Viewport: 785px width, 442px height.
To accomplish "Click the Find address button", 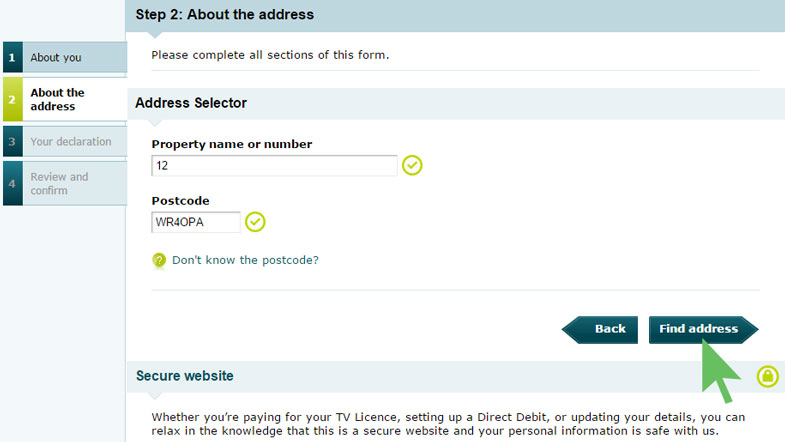I will 703,329.
